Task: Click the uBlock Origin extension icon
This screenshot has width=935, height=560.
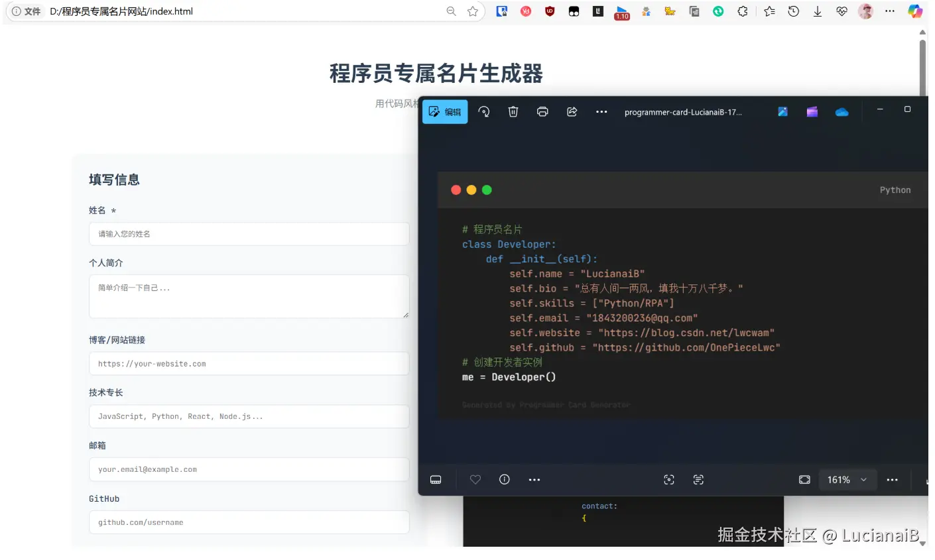Action: click(550, 11)
